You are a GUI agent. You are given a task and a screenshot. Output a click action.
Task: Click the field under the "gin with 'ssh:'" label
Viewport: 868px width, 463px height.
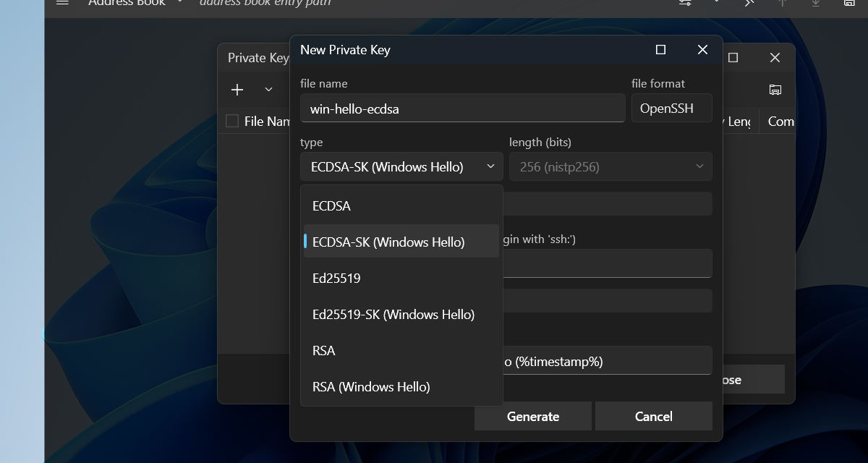608,263
